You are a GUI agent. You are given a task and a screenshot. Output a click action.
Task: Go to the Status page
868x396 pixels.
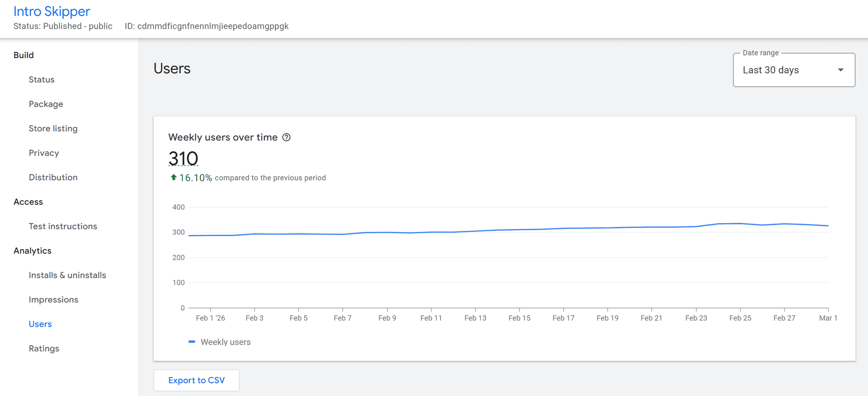coord(42,79)
